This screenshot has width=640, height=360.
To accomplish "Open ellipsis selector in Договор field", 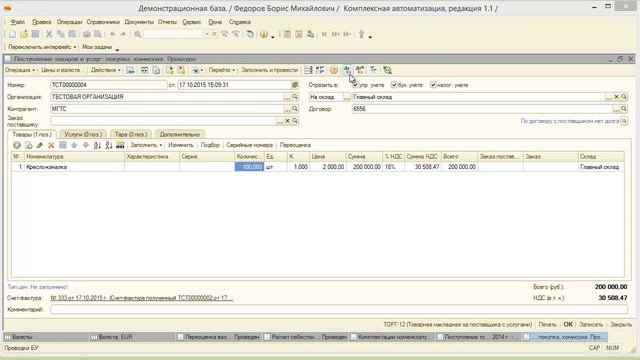I will coord(616,109).
